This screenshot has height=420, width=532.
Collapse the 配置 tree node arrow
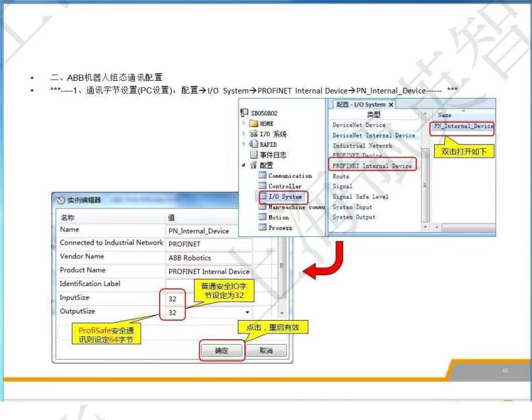click(244, 165)
